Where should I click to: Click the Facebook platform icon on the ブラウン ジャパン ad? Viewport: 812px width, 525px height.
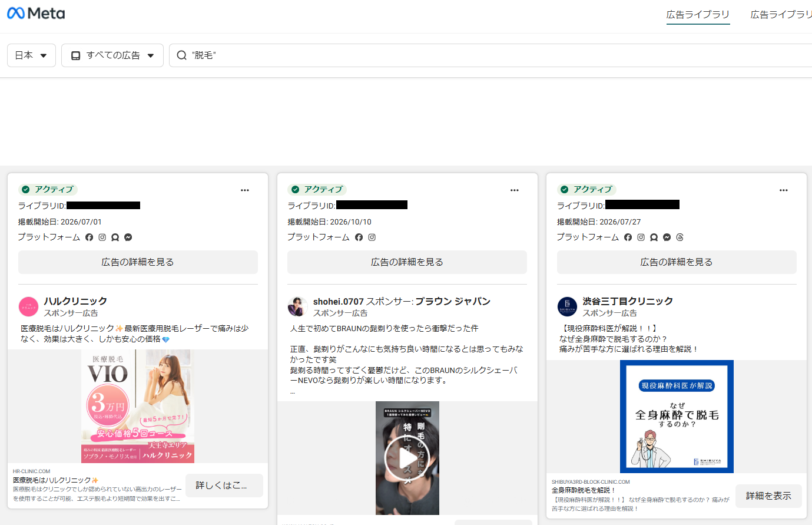pos(359,237)
